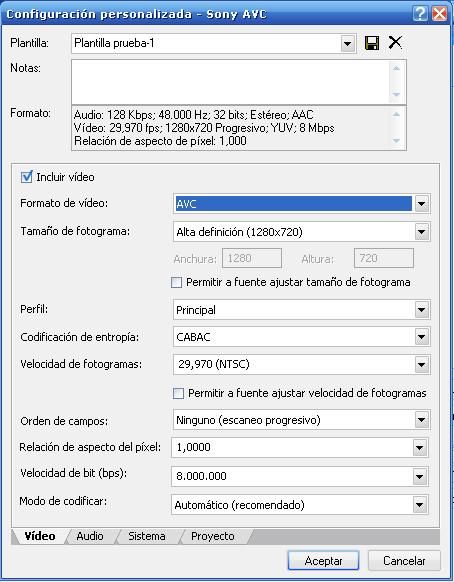Image resolution: width=454 pixels, height=582 pixels.
Task: Save the template with the floppy disk icon
Action: [372, 43]
